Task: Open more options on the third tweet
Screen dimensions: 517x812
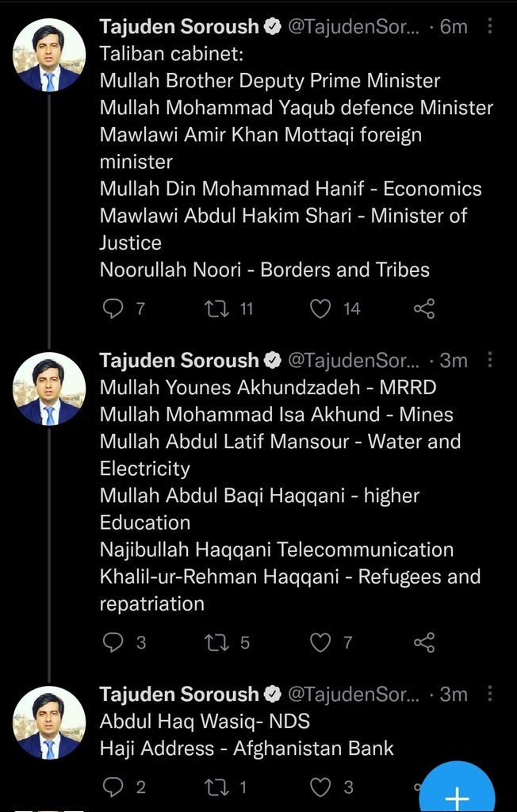Action: point(490,695)
